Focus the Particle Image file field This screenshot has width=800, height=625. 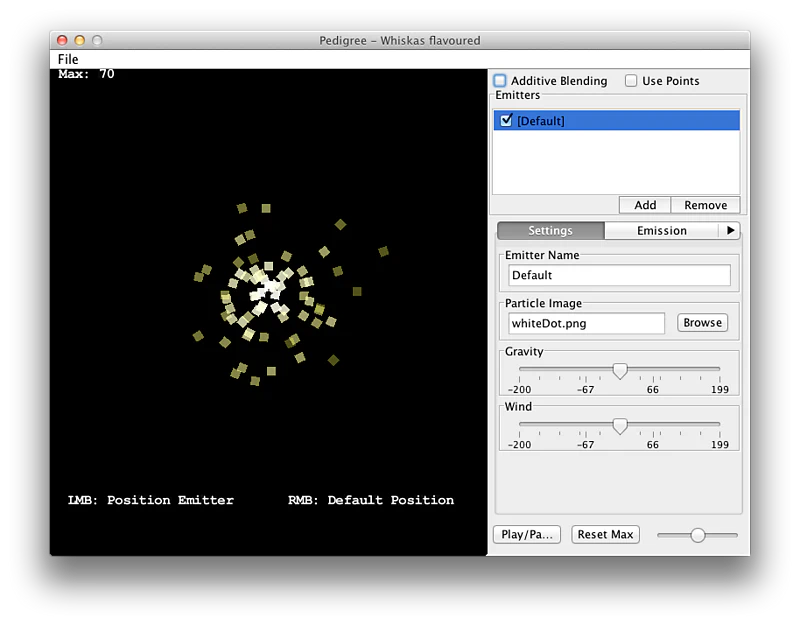point(586,323)
